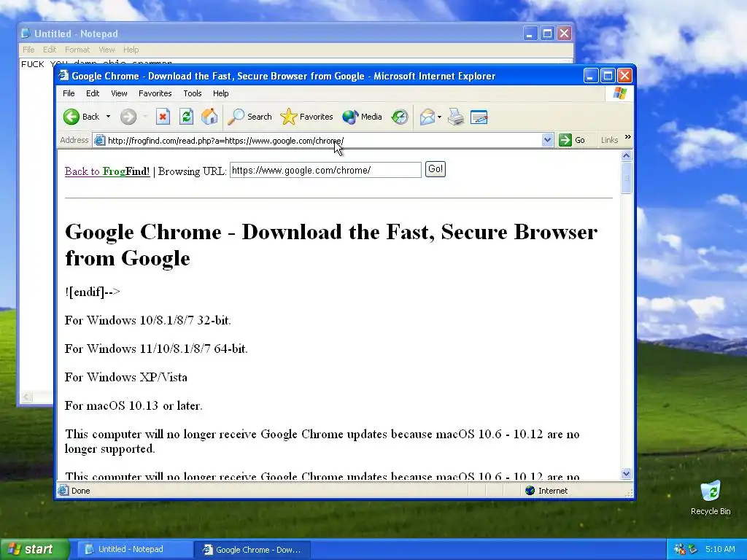This screenshot has height=560, width=747.
Task: Print the page with printer icon
Action: (x=456, y=117)
